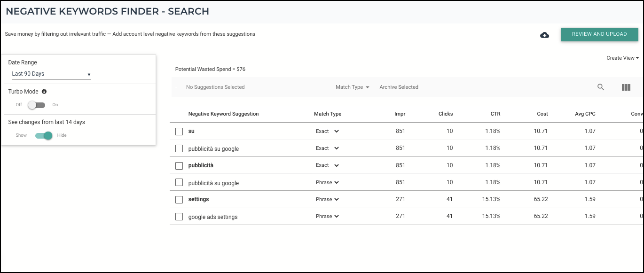Screen dimensions: 644x273
Task: Click the Turbo Mode info icon
Action: [x=44, y=92]
